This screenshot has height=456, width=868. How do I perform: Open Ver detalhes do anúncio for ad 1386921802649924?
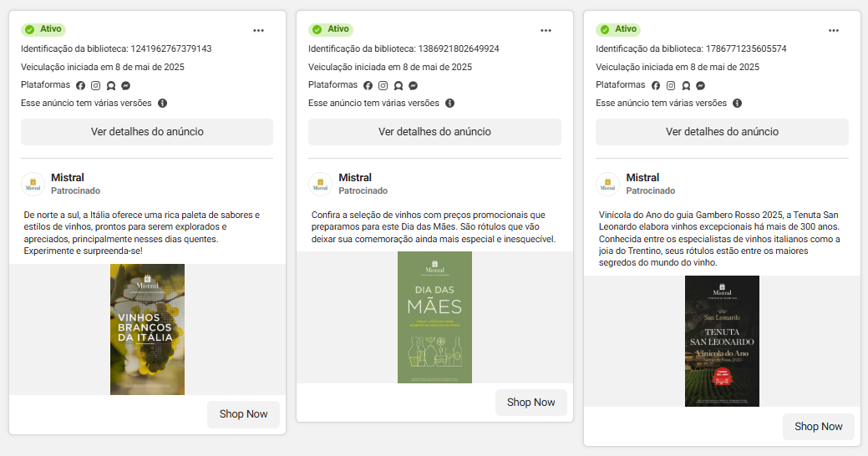click(x=434, y=132)
